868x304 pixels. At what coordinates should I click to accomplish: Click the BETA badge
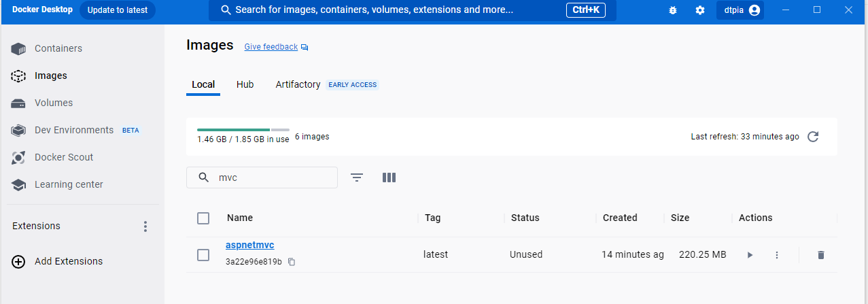point(131,130)
